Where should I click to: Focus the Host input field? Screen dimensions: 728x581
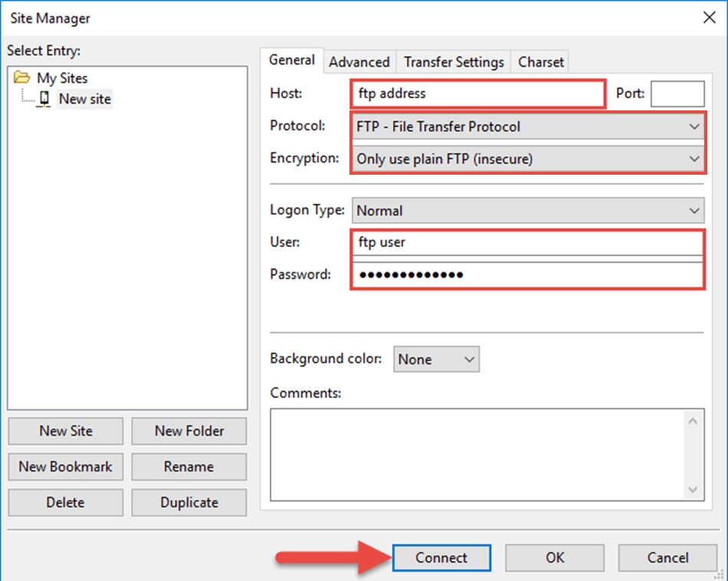click(x=478, y=94)
